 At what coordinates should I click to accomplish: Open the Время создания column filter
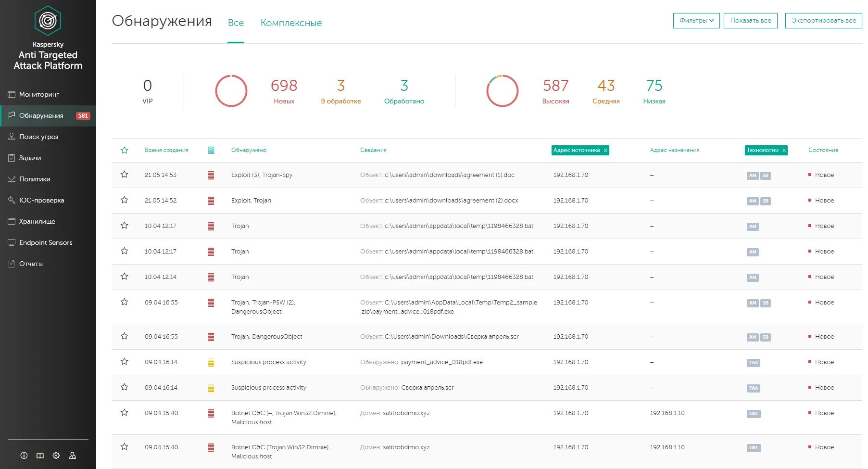(x=166, y=150)
